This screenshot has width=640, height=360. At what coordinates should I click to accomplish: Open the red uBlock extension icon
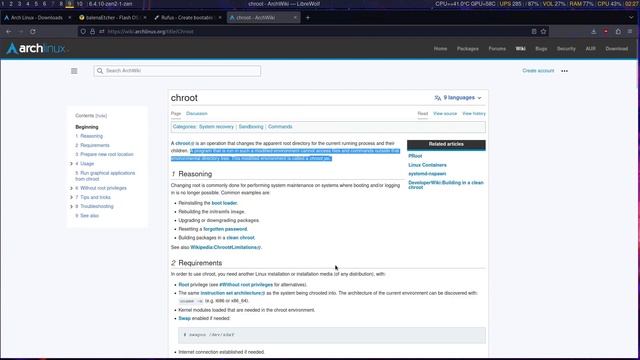[606, 31]
